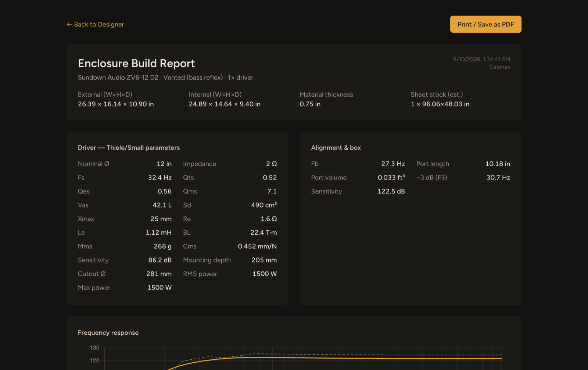Select the Impedance value 2 Ω

(271, 164)
